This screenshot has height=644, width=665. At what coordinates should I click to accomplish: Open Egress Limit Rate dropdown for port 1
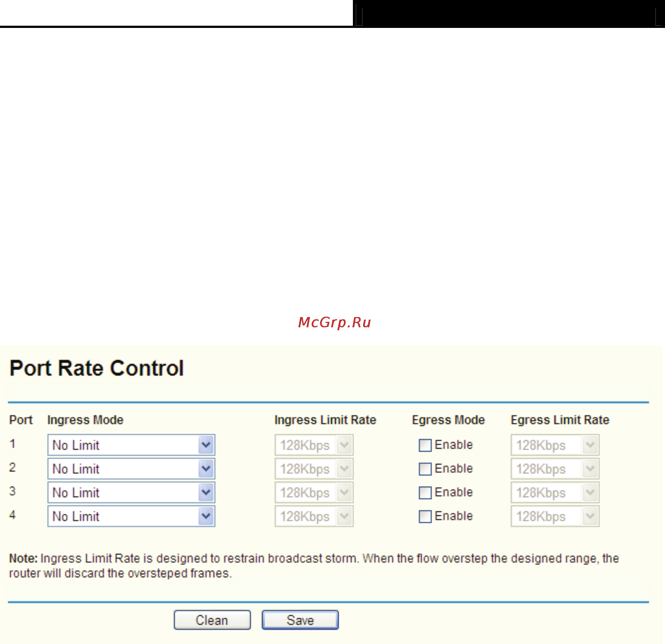click(x=555, y=445)
